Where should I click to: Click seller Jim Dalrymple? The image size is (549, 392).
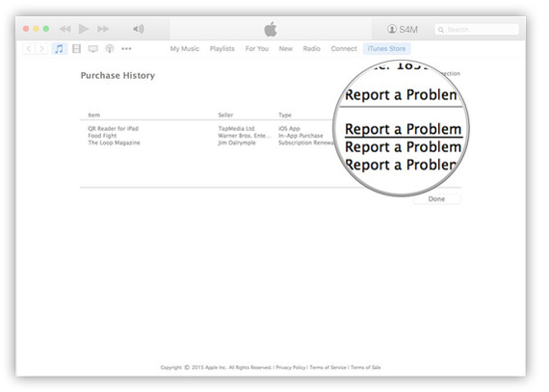(237, 143)
